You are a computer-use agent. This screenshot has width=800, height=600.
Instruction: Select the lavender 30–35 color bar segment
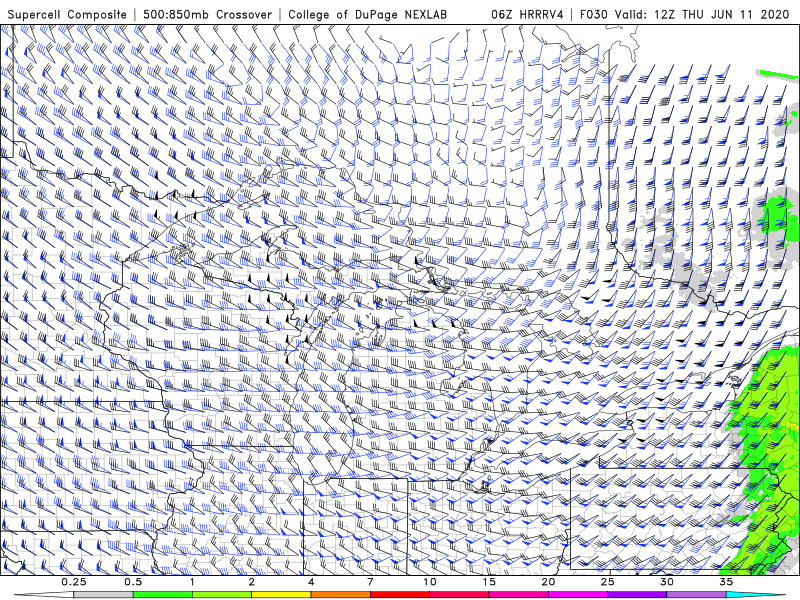696,595
